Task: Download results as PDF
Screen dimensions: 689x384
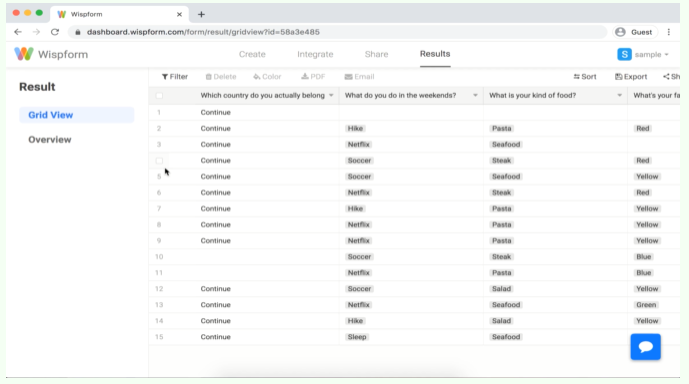Action: tap(313, 76)
